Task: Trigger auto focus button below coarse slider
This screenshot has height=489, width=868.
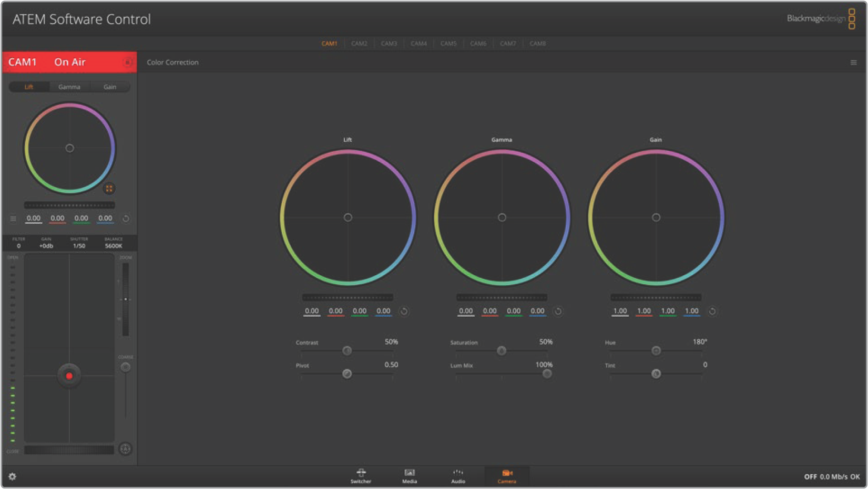Action: tap(125, 449)
